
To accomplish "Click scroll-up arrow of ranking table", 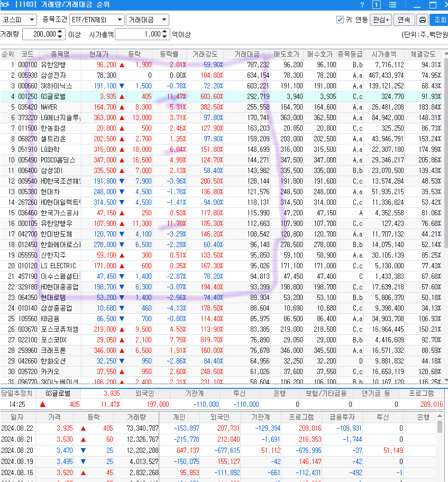I will pyautogui.click(x=445, y=54).
